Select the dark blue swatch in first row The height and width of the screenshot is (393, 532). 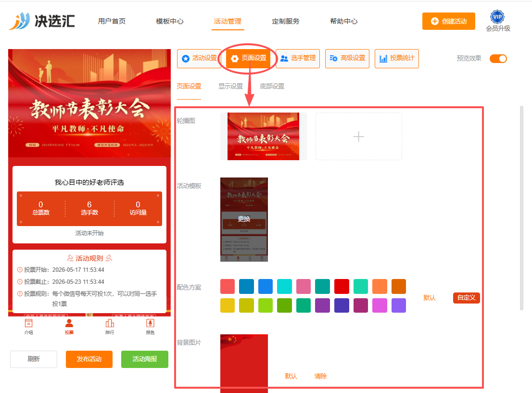pyautogui.click(x=246, y=286)
